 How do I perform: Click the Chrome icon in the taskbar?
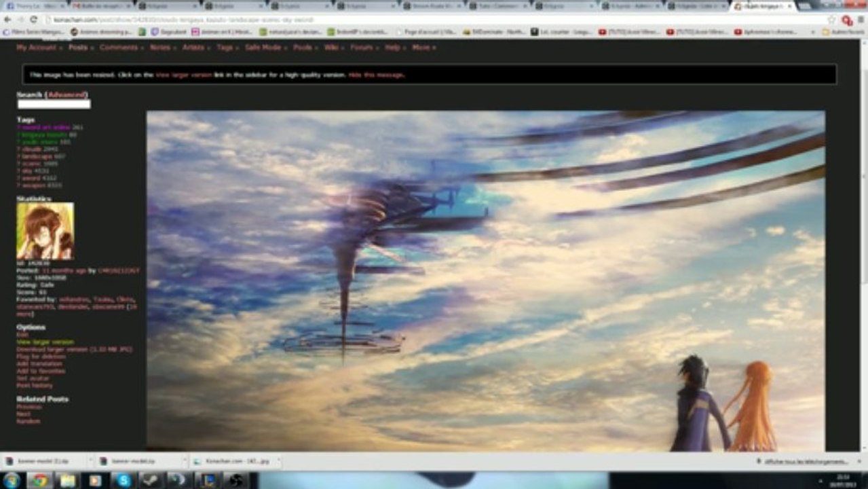pos(39,480)
